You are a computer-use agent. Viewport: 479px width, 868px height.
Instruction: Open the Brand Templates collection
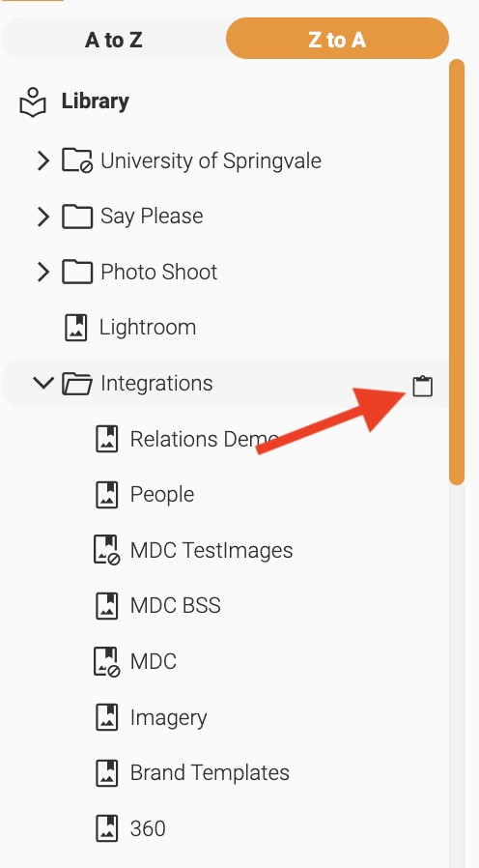(x=210, y=772)
